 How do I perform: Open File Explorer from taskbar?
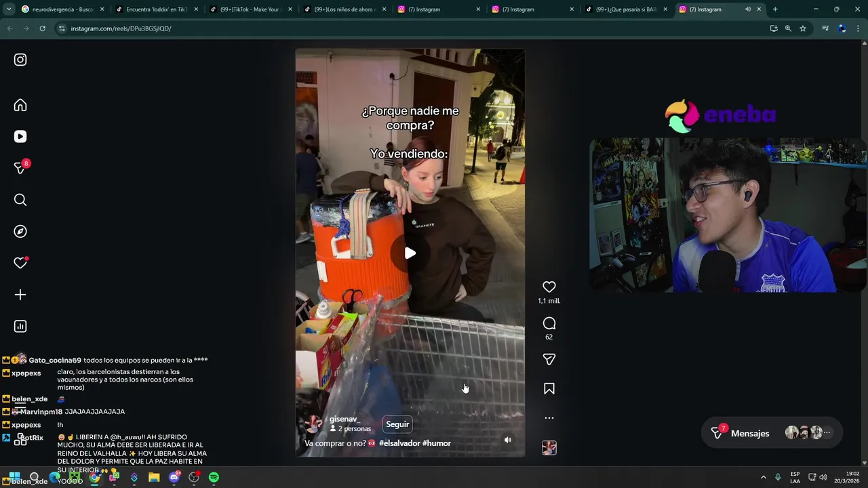coord(154,477)
